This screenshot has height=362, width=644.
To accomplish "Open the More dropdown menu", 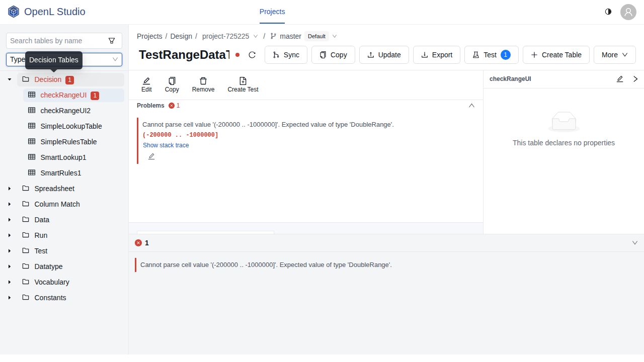I will [615, 55].
